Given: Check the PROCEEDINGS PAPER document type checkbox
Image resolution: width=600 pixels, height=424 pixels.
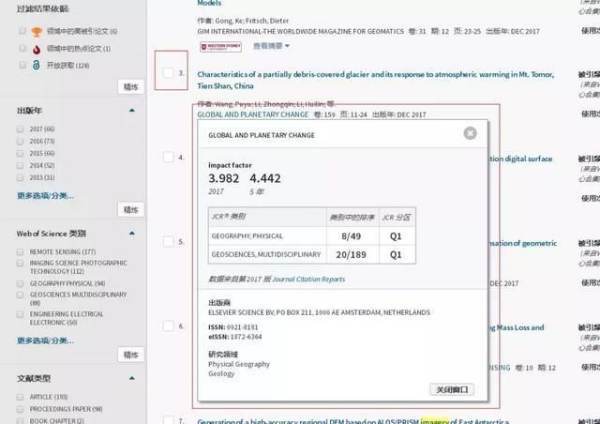Looking at the screenshot, I should point(20,409).
